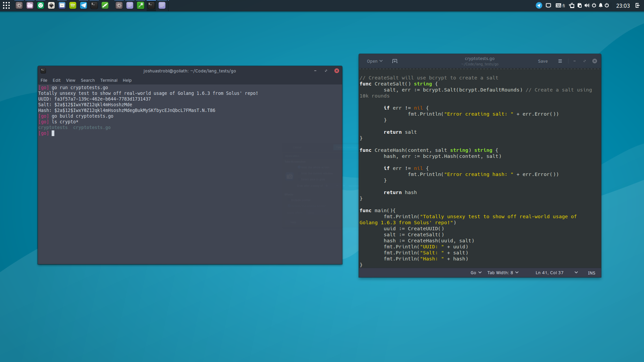Open Inkscape from the top panel
The width and height of the screenshot is (644, 362).
51,5
